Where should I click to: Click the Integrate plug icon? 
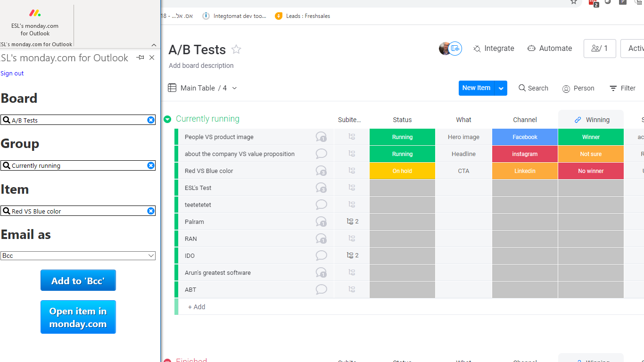477,49
